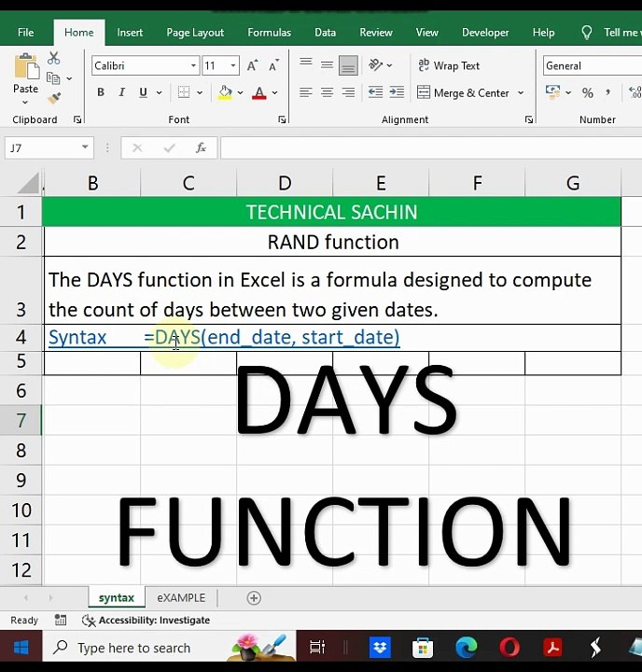Apply the yellow Fill Color swatch
The height and width of the screenshot is (672, 642).
tap(225, 92)
